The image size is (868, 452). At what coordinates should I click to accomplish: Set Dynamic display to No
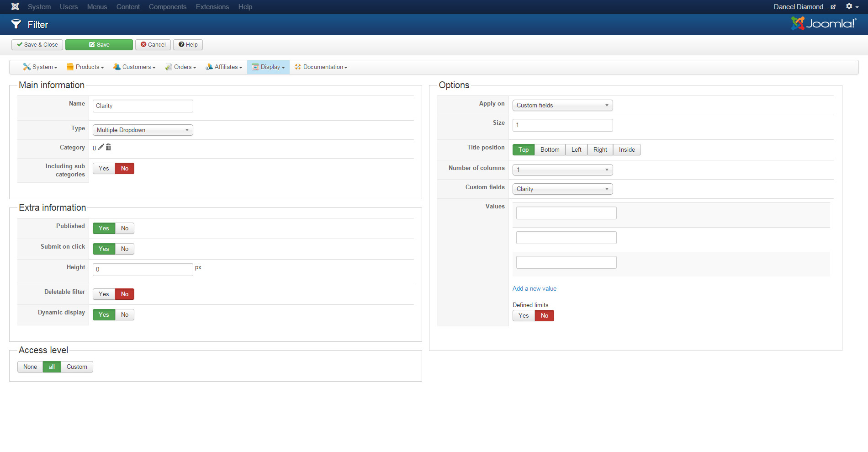[125, 314]
